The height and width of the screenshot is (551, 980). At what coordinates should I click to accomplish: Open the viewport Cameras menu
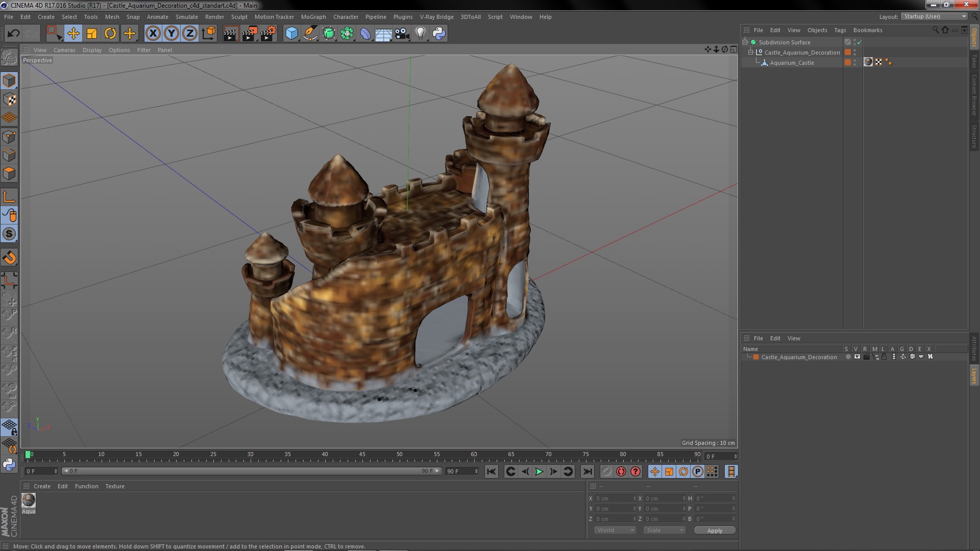(x=64, y=50)
